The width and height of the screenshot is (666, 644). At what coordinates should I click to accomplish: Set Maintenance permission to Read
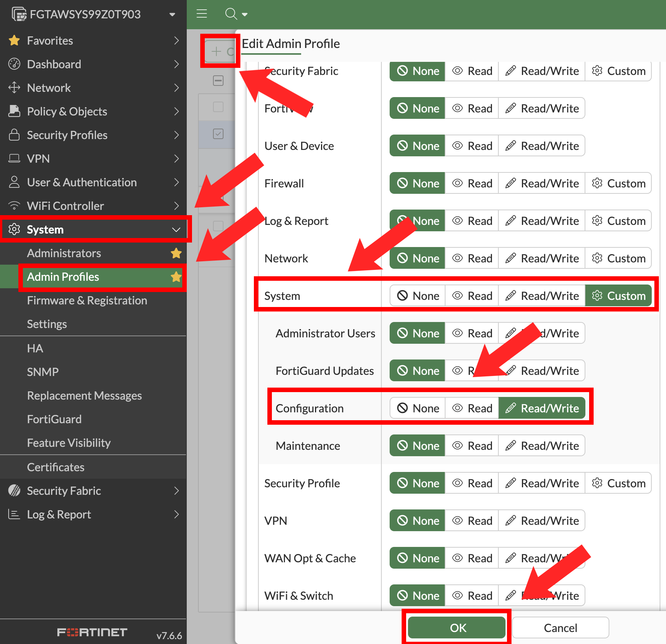coord(472,446)
